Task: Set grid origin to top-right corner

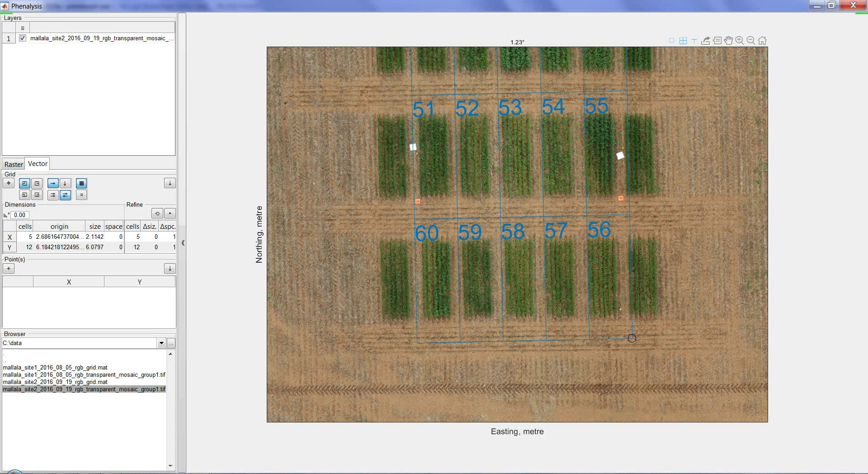Action: [37, 183]
